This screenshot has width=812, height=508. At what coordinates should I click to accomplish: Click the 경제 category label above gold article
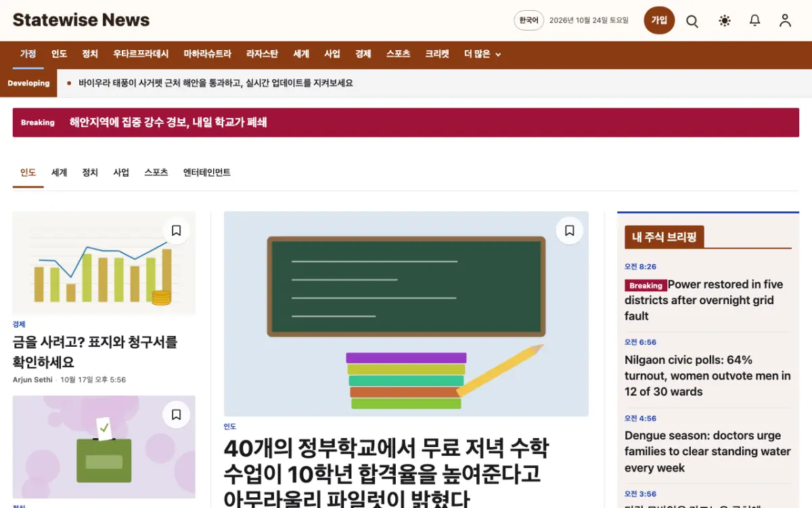pos(19,324)
